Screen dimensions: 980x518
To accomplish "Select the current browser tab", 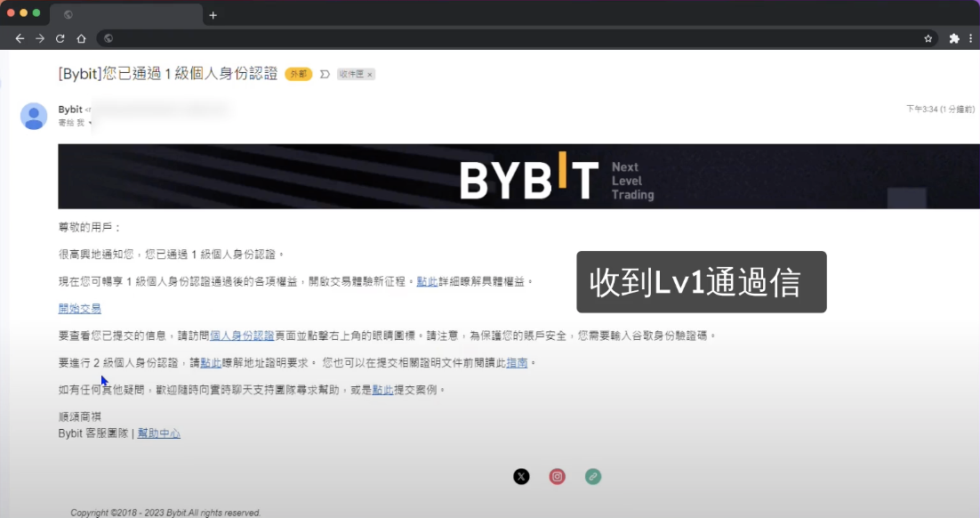I will click(x=126, y=15).
